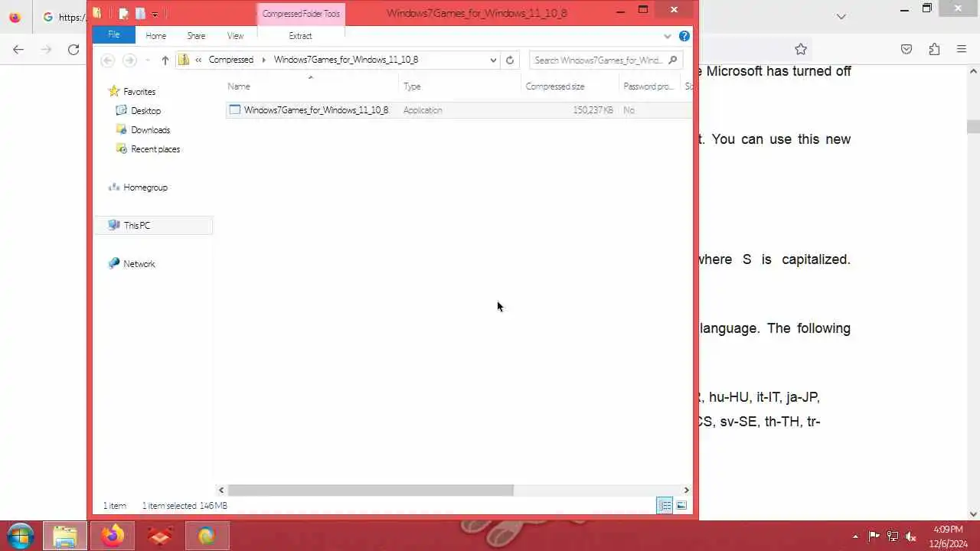Switch to the View ribbon tab
The width and height of the screenshot is (980, 551).
[x=235, y=36]
